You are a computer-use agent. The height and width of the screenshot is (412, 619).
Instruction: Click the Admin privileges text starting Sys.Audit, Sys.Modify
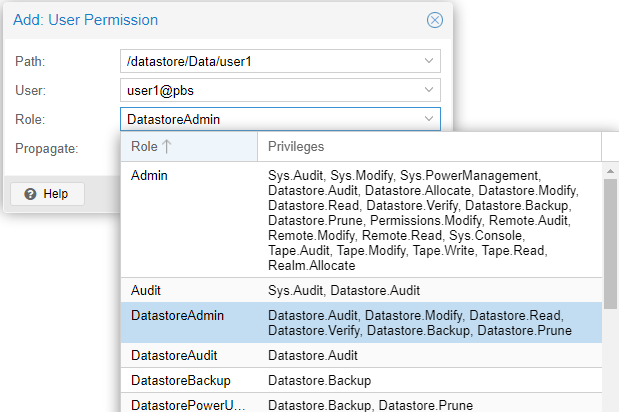pos(423,220)
